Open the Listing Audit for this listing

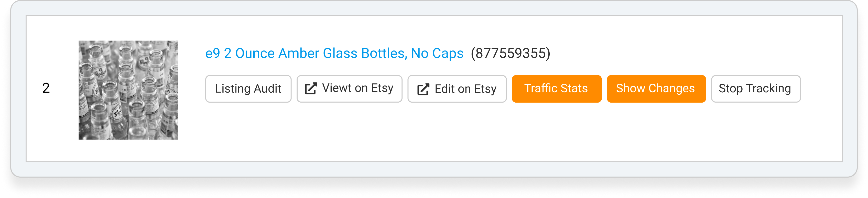[x=248, y=89]
